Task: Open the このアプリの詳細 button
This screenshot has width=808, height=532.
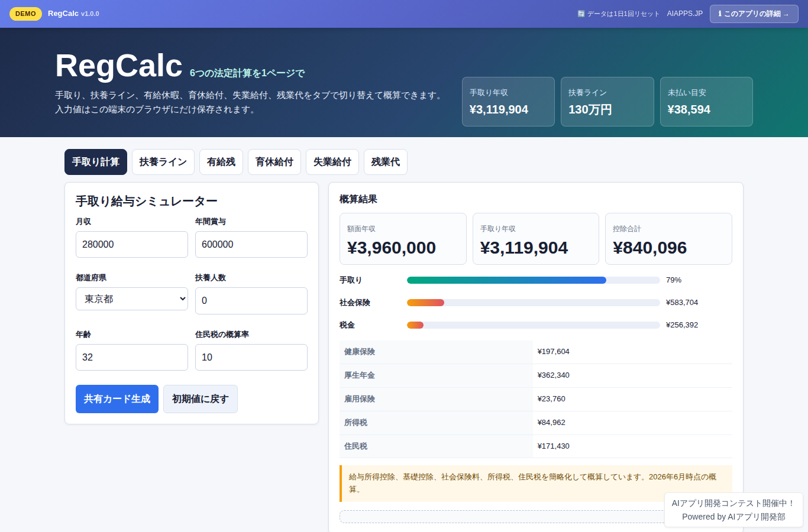Action: pyautogui.click(x=754, y=14)
